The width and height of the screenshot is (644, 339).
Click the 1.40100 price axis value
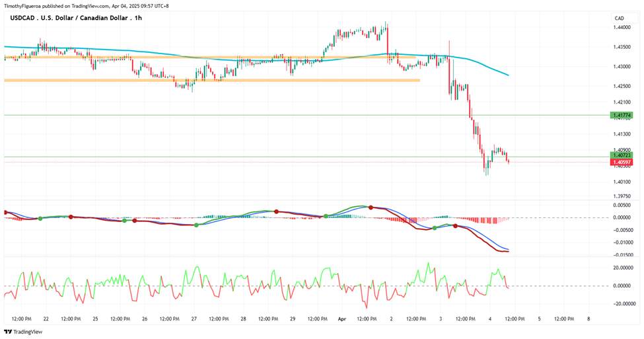coord(622,182)
